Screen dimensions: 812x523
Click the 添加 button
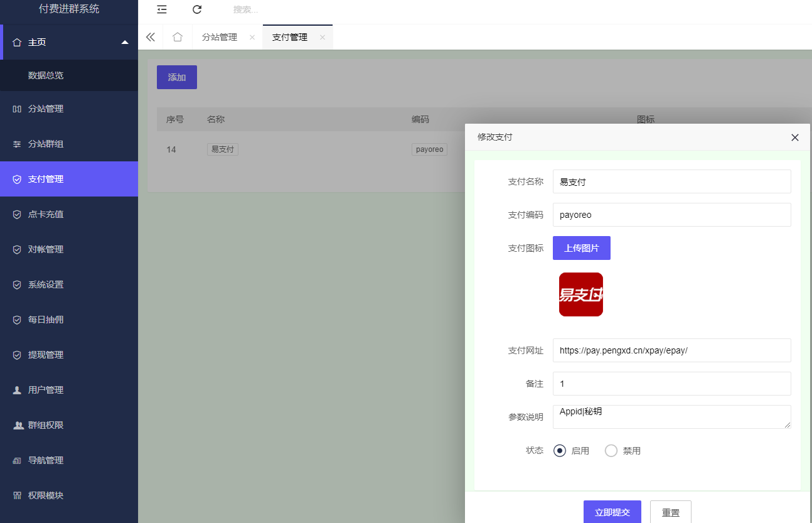177,77
